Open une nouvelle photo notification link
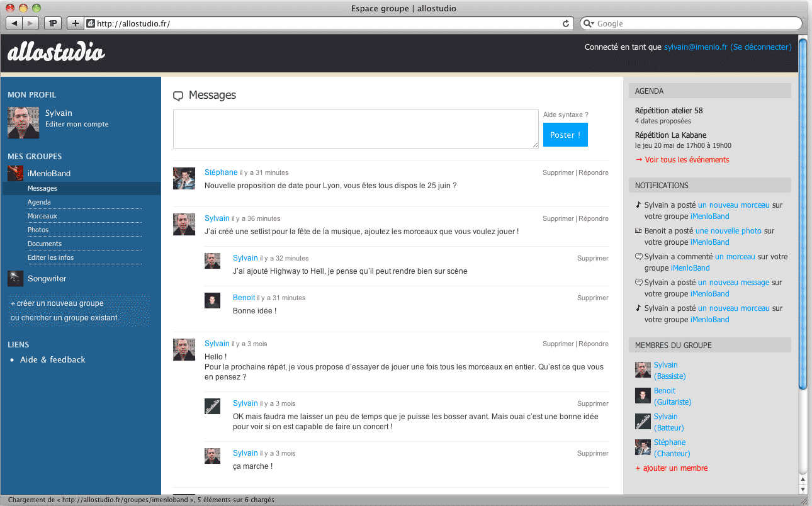Viewport: 812px width, 506px height. [728, 231]
